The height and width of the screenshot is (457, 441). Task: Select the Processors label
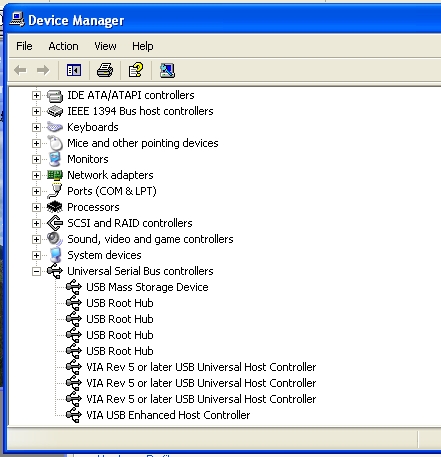93,207
